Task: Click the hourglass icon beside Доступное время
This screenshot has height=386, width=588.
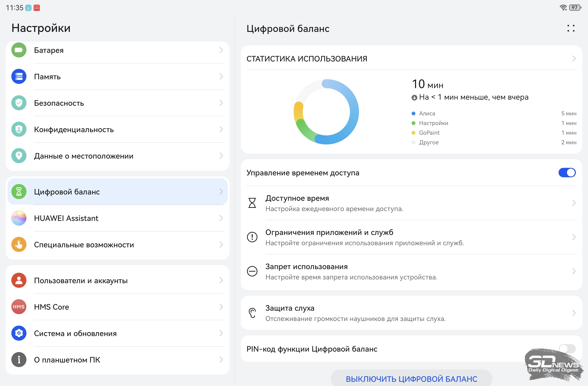Action: coord(252,203)
